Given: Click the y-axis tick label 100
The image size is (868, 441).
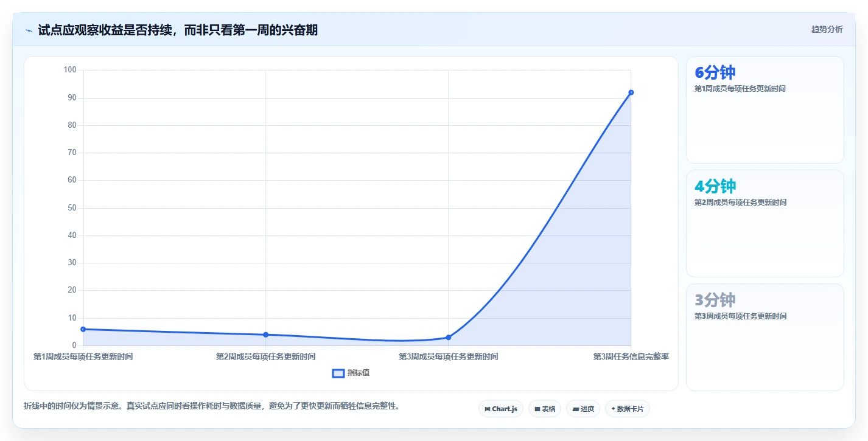Looking at the screenshot, I should click(70, 70).
